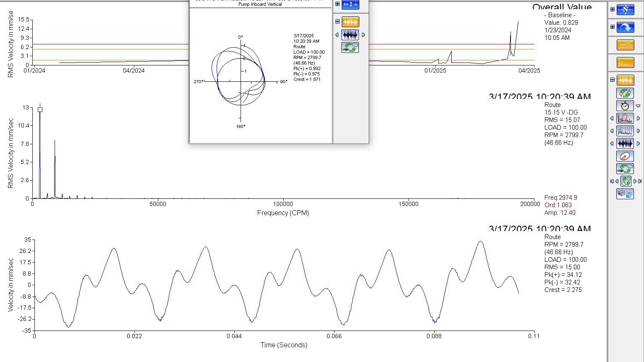Click the 'Amp: 12.40' cursor readout
644x362 pixels.
tap(560, 213)
